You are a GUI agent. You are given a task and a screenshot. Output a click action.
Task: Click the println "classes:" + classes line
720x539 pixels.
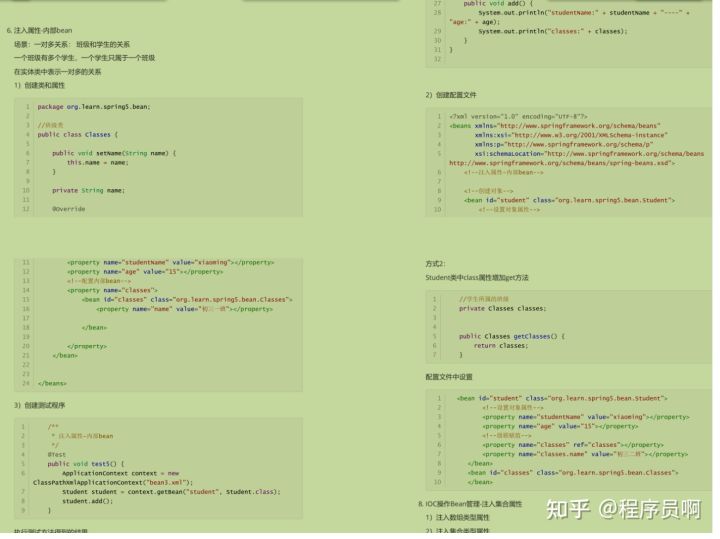click(552, 31)
